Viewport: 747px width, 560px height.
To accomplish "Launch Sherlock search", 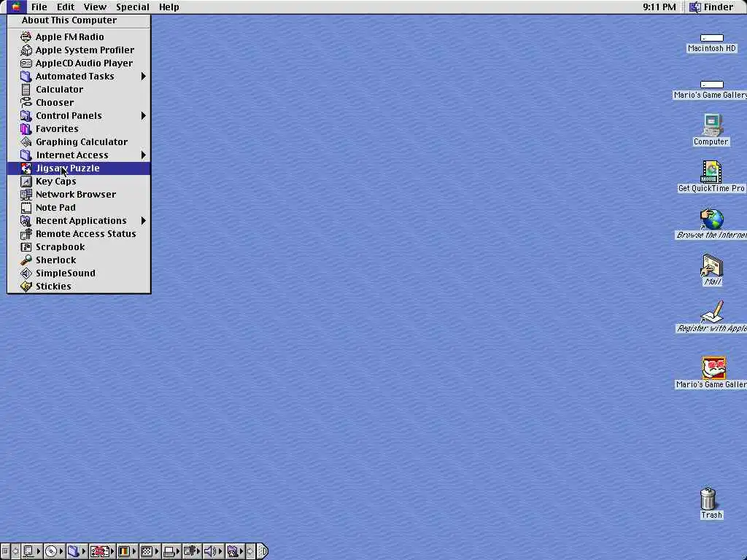I will (79, 260).
